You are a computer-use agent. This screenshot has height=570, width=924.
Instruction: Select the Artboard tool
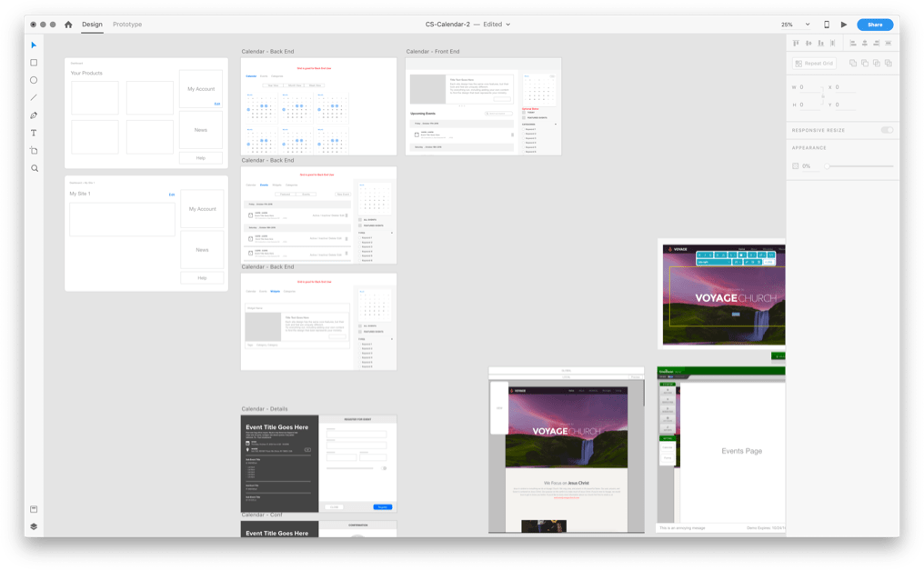pos(35,151)
